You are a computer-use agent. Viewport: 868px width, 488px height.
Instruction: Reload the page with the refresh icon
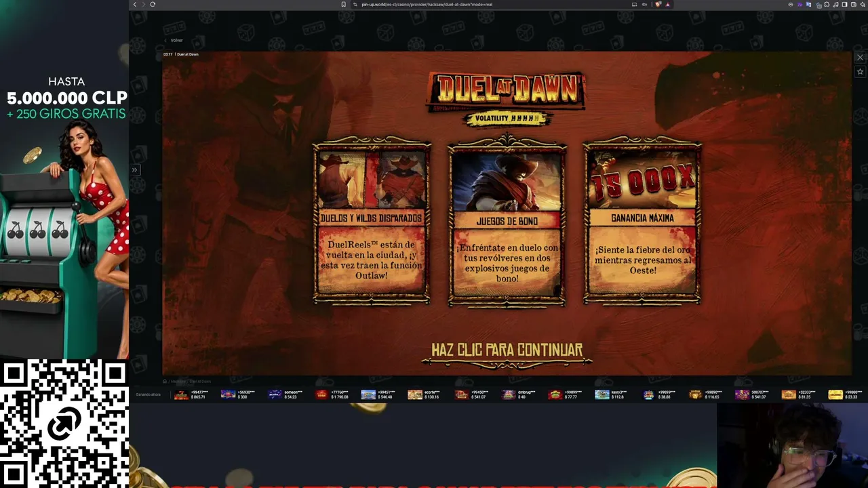pyautogui.click(x=153, y=4)
